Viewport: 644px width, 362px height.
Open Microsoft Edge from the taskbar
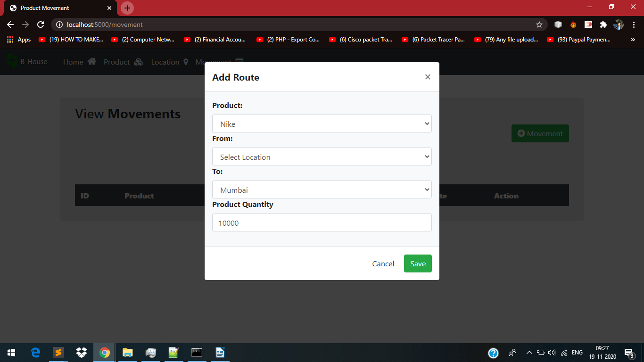click(x=35, y=353)
